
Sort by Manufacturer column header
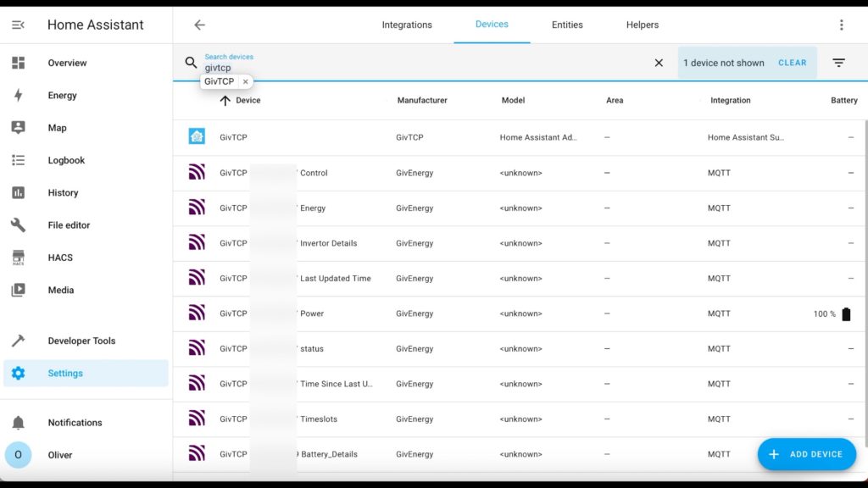[x=422, y=100]
